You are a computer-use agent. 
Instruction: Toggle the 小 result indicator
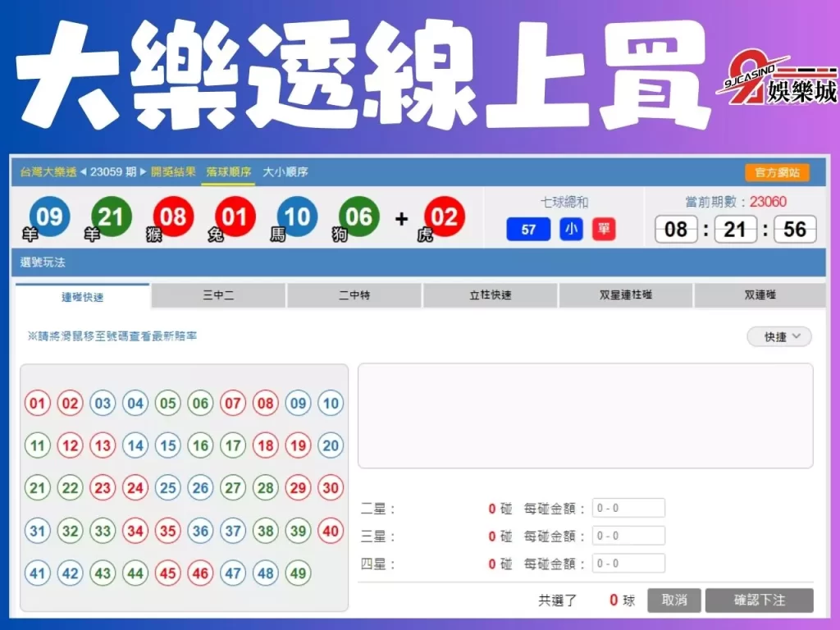tap(571, 230)
